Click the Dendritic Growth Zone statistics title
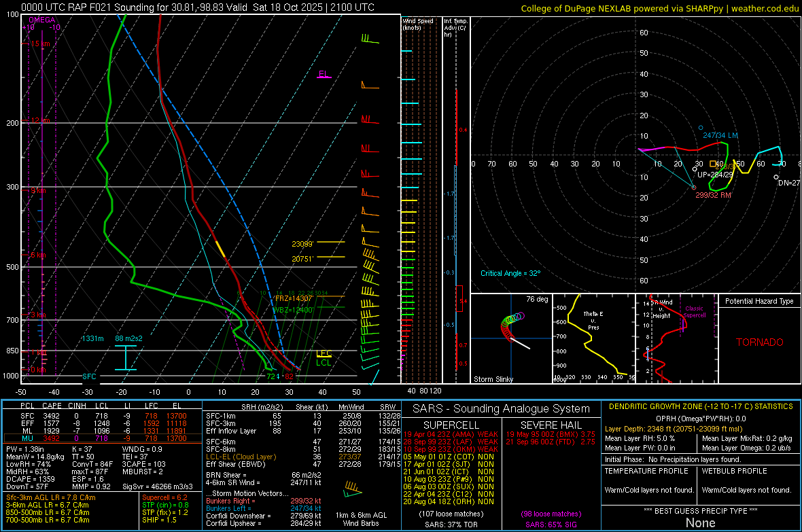Screen dimensions: 802x532 [x=701, y=407]
